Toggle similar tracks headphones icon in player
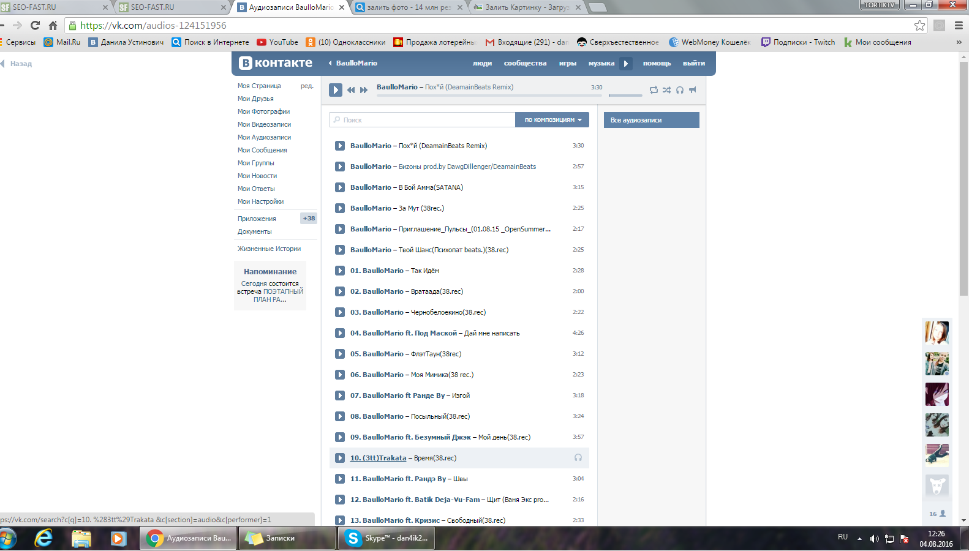 tap(680, 90)
